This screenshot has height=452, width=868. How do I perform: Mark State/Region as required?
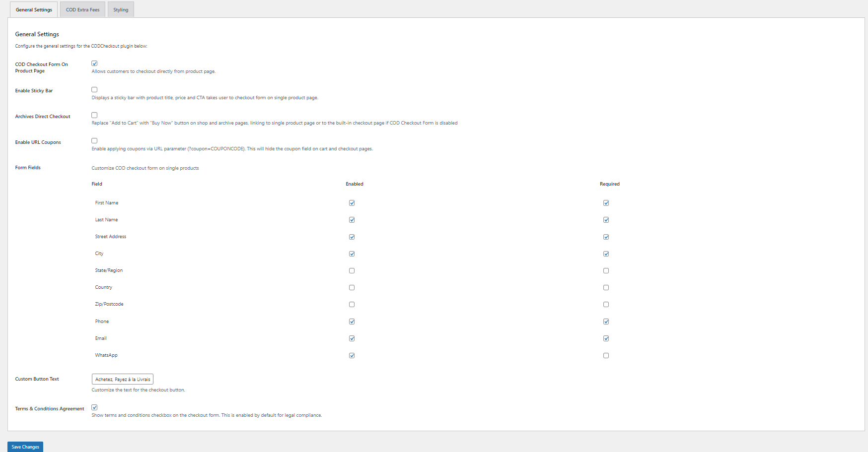click(606, 271)
